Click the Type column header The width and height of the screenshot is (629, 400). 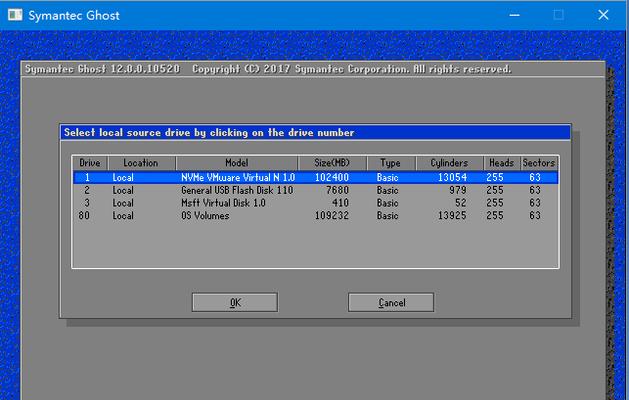391,163
